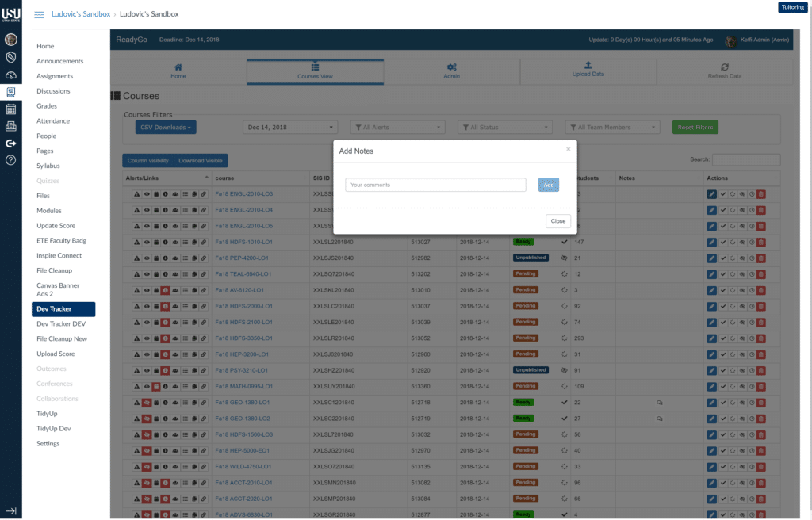Toggle the checkmark ready icon in first row actions
Image resolution: width=812 pixels, height=520 pixels.
click(x=722, y=193)
